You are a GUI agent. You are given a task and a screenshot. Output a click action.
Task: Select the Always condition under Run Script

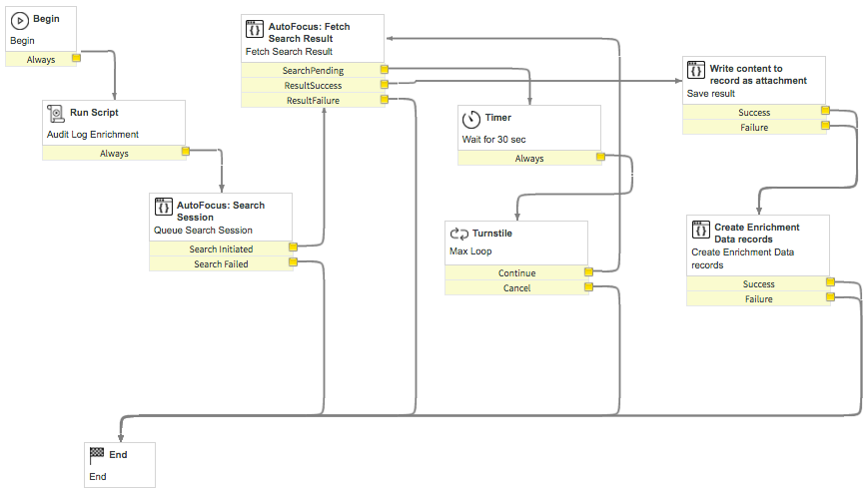[x=114, y=154]
